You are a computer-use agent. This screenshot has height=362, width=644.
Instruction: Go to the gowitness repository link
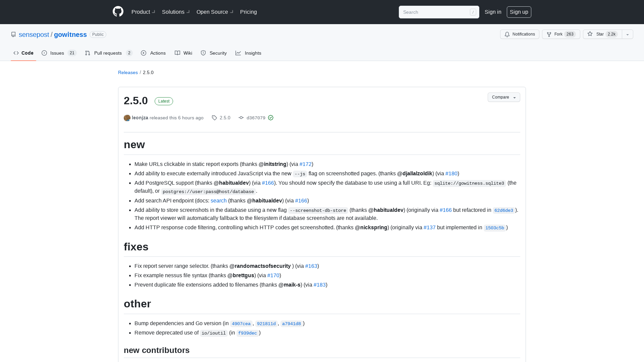coord(70,35)
